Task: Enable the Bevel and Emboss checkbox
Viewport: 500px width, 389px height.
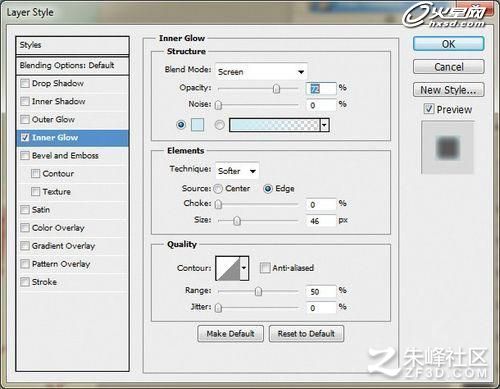Action: coord(25,155)
